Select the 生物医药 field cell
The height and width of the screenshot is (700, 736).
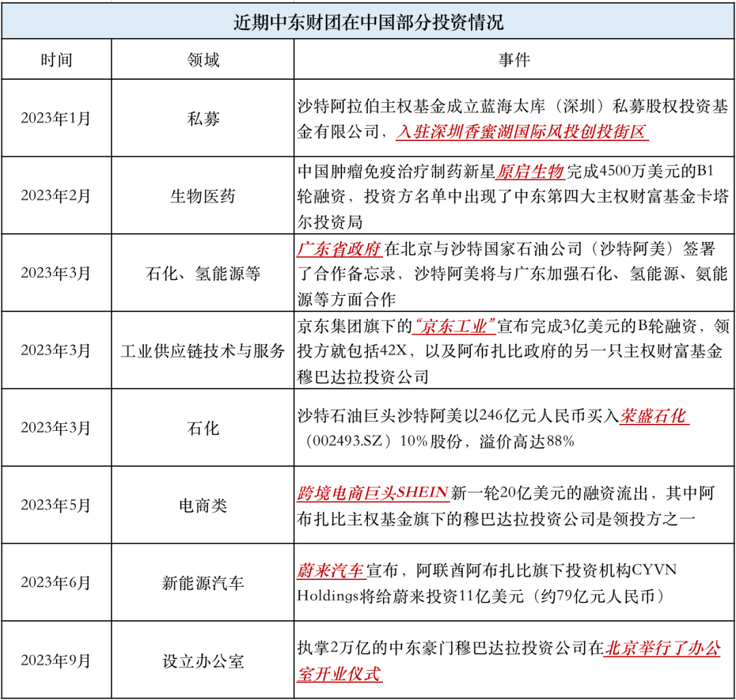click(x=203, y=196)
